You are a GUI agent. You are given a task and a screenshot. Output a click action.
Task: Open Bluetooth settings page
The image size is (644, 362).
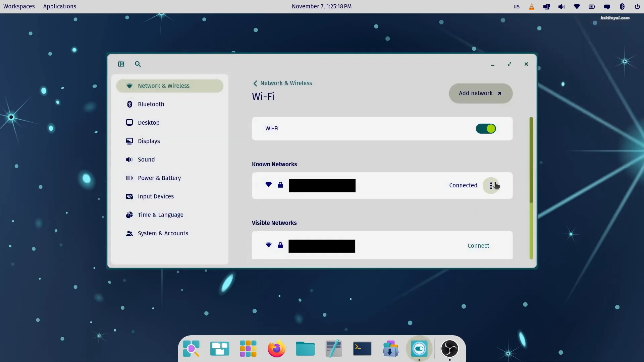[x=170, y=104]
